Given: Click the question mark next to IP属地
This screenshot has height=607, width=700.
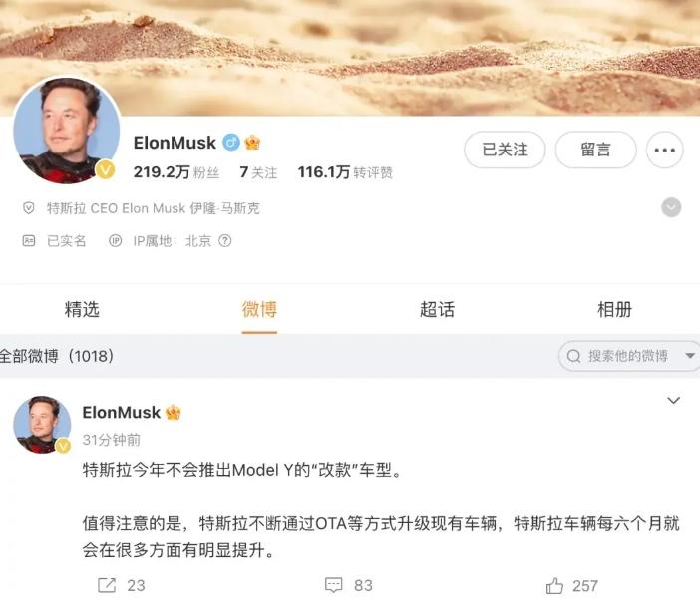Looking at the screenshot, I should pos(225,241).
